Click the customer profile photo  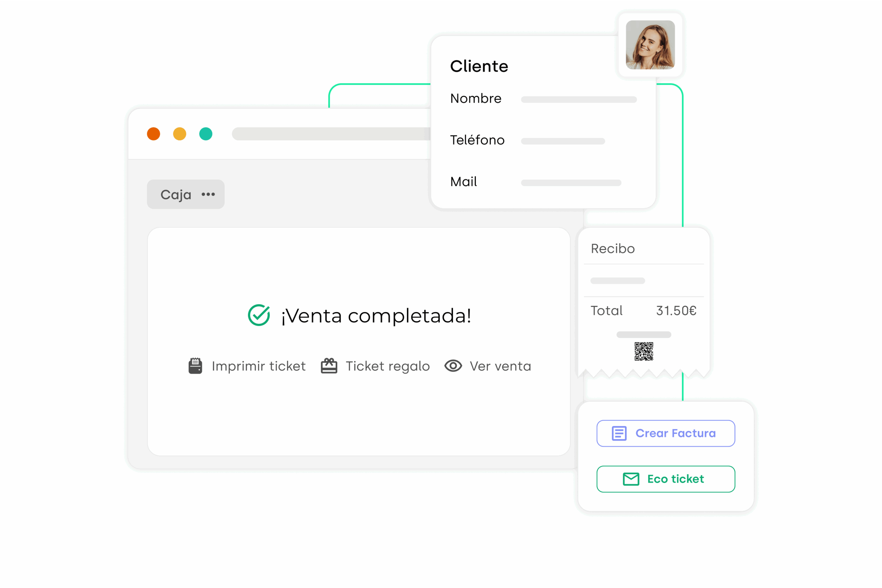(650, 45)
